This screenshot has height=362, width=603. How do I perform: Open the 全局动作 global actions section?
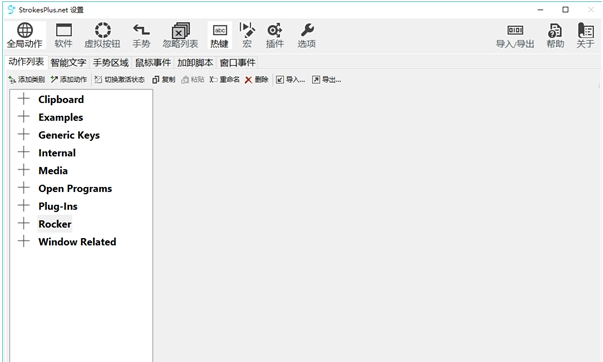(25, 35)
